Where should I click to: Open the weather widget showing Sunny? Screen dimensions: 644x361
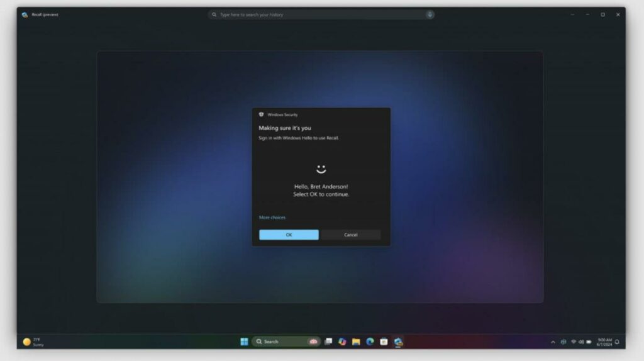coord(33,342)
